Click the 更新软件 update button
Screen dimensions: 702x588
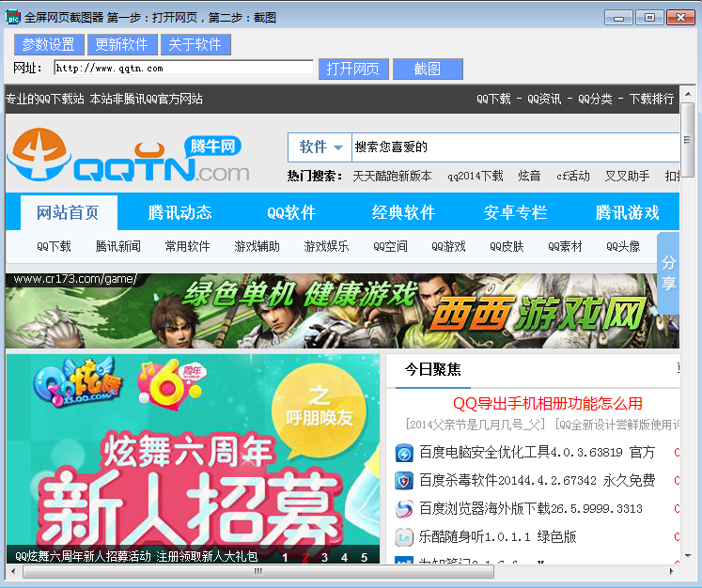click(x=122, y=44)
